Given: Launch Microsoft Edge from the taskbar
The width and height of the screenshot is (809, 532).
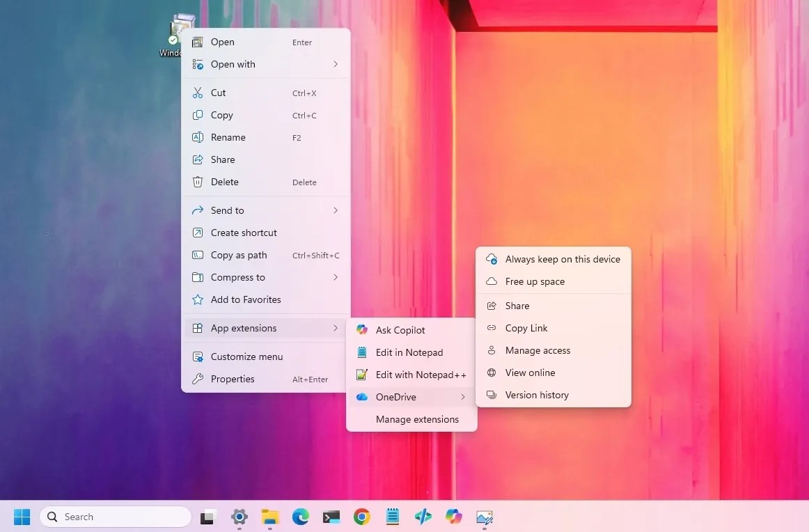Looking at the screenshot, I should 301,517.
